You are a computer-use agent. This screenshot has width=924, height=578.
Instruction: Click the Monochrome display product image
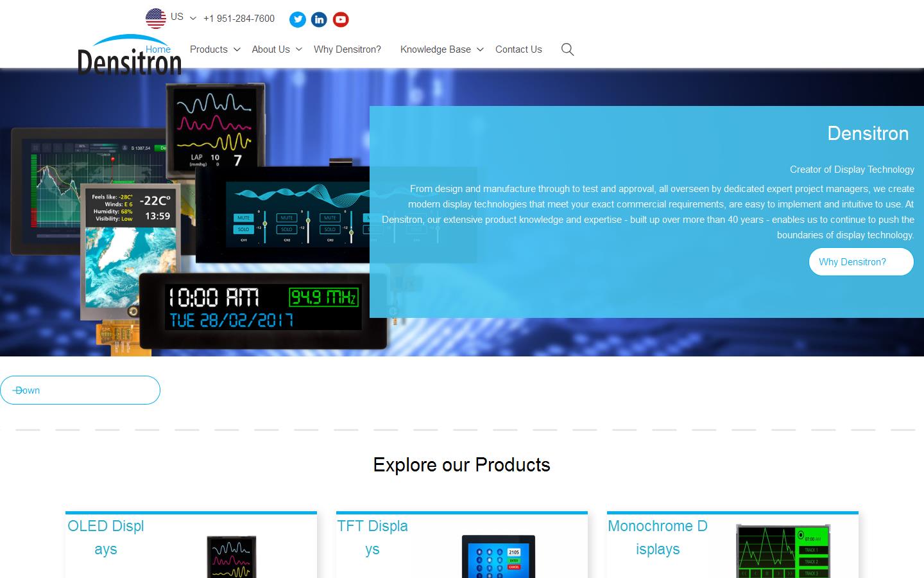pos(782,554)
